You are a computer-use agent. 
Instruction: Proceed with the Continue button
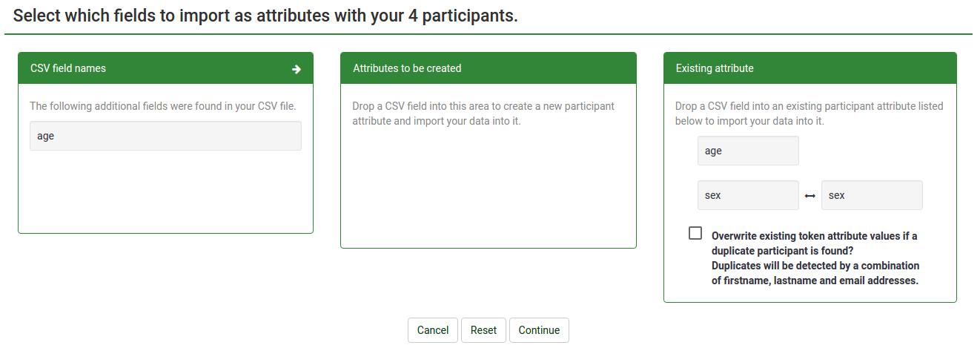(x=539, y=330)
